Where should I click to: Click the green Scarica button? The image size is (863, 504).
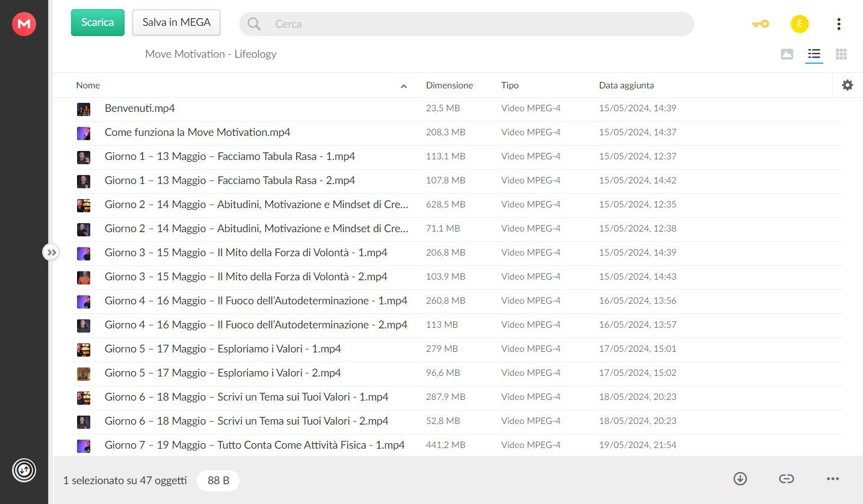click(97, 23)
